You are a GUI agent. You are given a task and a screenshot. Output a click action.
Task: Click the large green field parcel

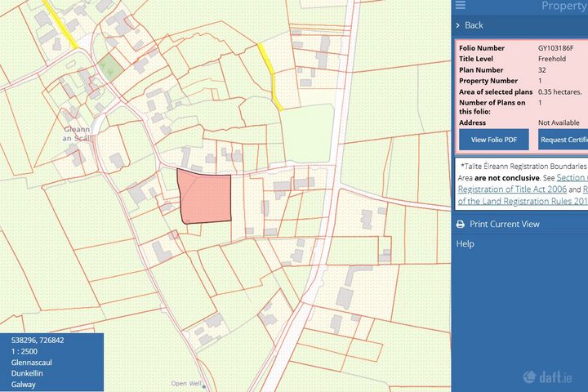pyautogui.click(x=309, y=135)
